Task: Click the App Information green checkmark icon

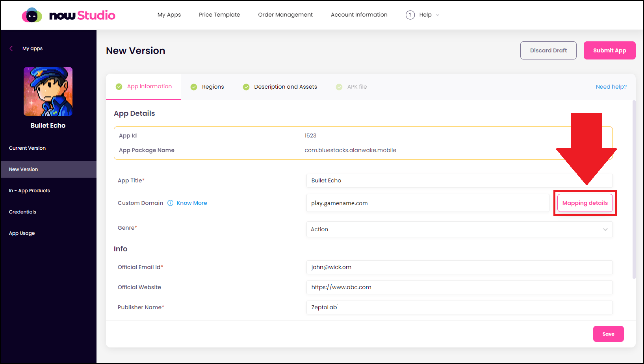Action: (x=119, y=87)
